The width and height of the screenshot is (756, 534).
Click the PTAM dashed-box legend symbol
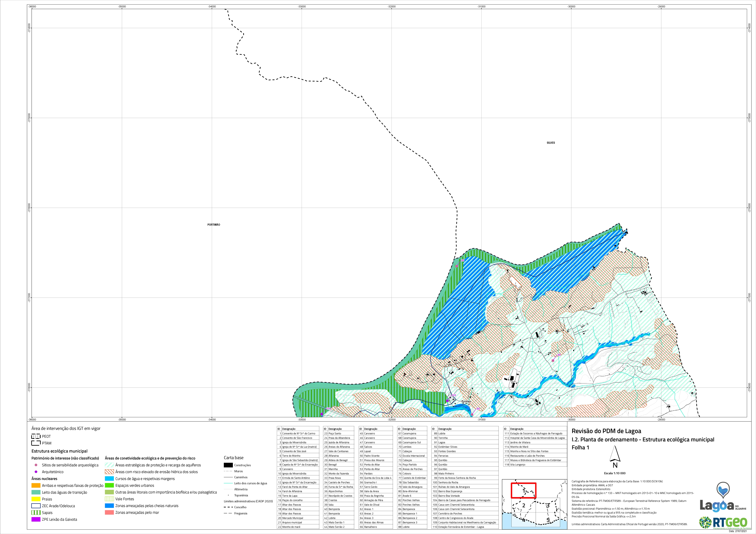[36, 443]
